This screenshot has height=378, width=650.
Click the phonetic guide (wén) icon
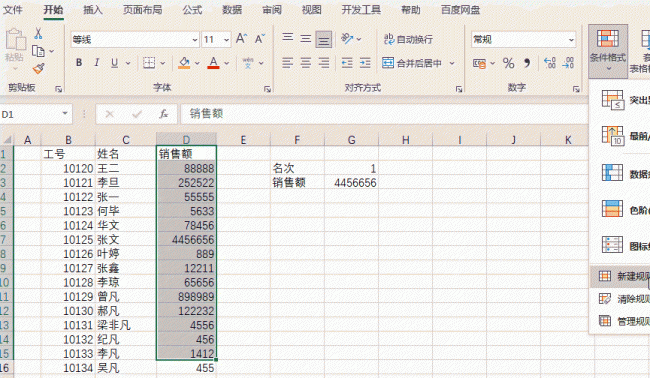pyautogui.click(x=248, y=63)
